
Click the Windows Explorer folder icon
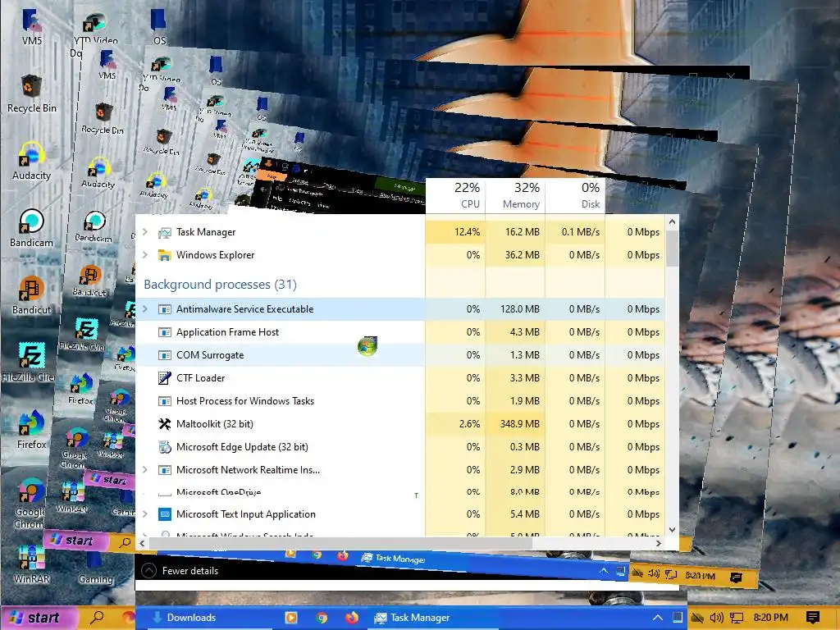pos(164,256)
